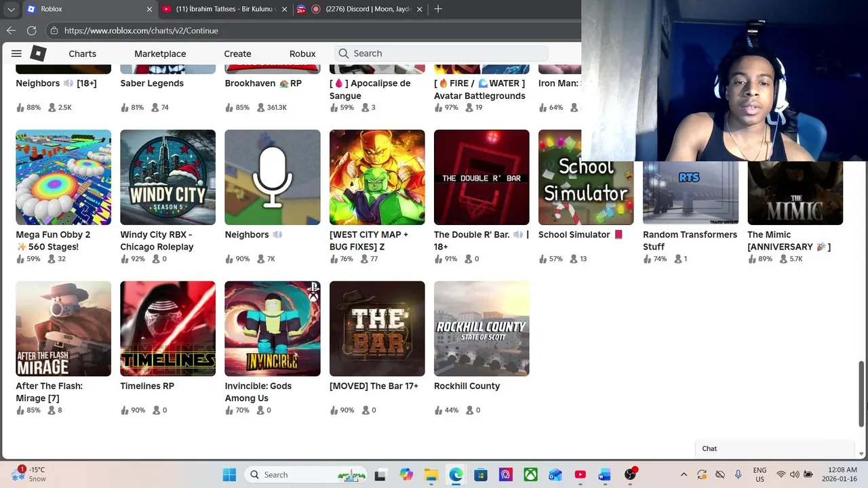Open YouTube app from taskbar
This screenshot has width=868, height=488.
click(580, 475)
